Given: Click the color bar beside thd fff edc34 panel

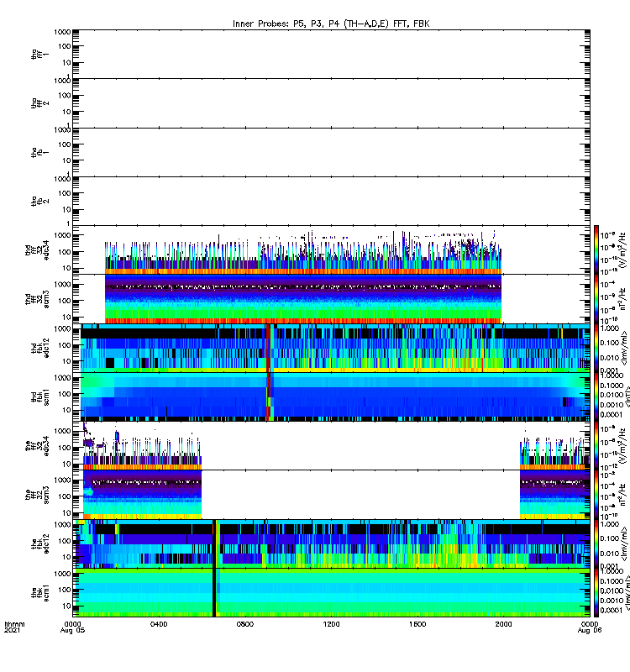Looking at the screenshot, I should (x=596, y=249).
